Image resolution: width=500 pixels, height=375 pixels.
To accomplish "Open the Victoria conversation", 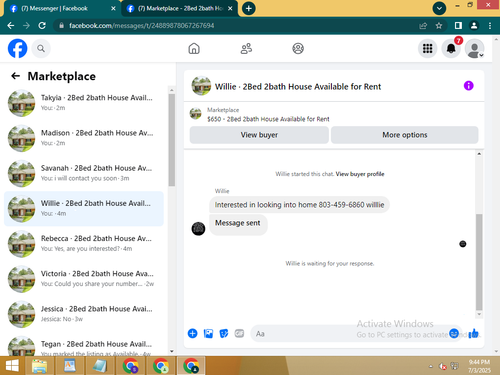I will (x=84, y=279).
